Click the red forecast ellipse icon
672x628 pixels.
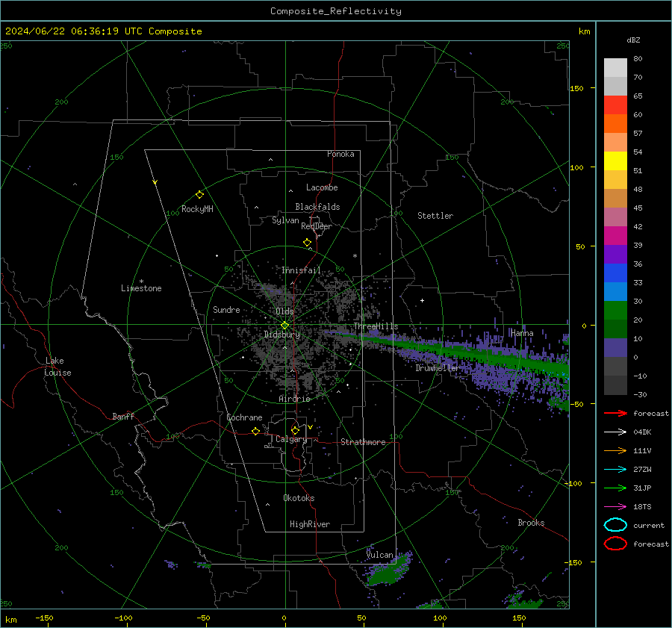[x=615, y=544]
